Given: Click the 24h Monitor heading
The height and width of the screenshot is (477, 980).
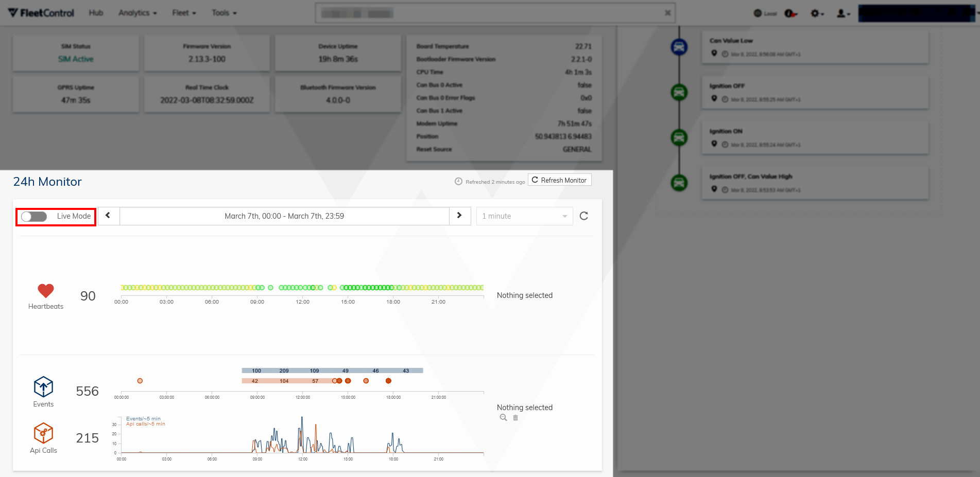Looking at the screenshot, I should point(47,182).
